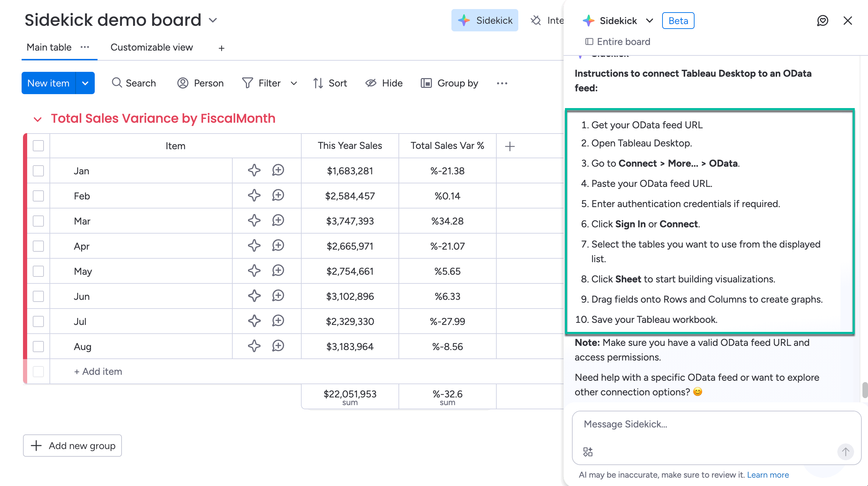Click the Hide columns eye icon
868x486 pixels.
point(371,83)
